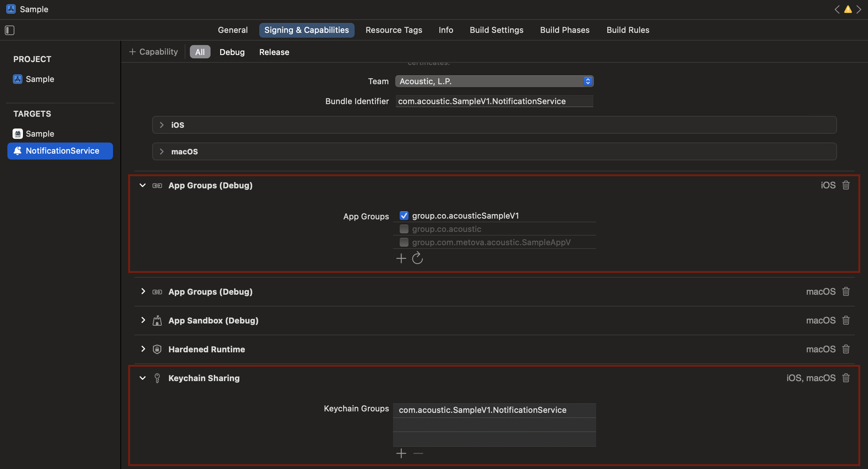Select the All configuration filter
The image size is (868, 469).
click(200, 52)
